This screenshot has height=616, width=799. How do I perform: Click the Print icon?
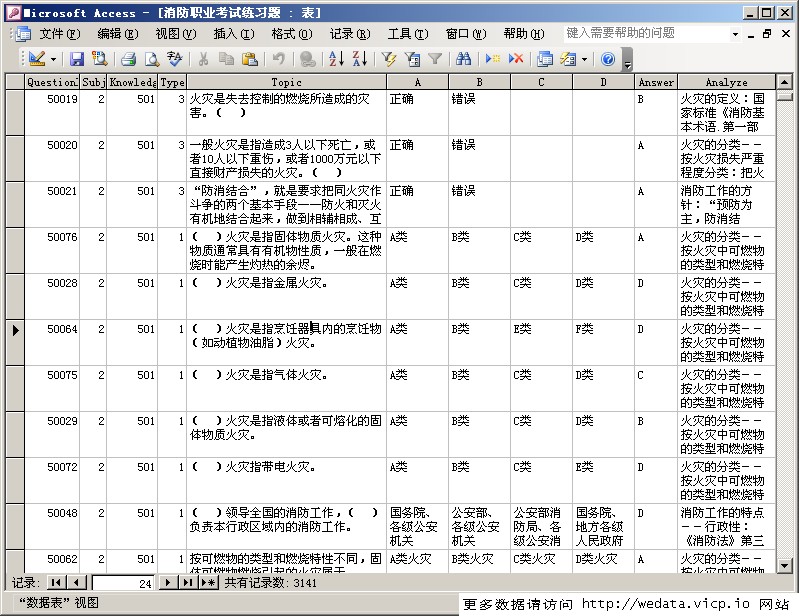click(x=128, y=59)
